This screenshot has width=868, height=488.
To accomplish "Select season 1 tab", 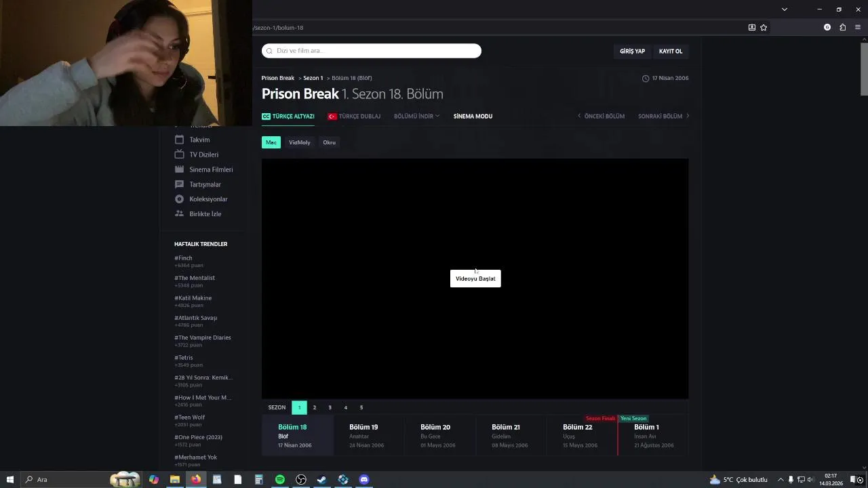I will pyautogui.click(x=299, y=407).
